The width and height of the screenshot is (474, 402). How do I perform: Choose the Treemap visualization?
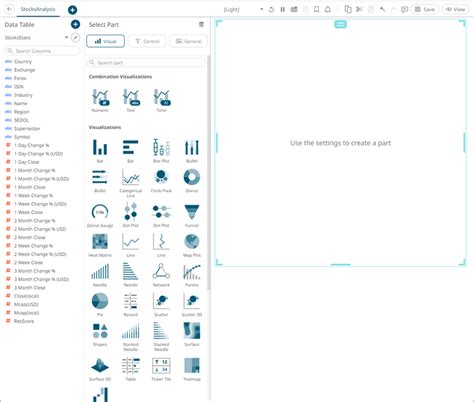coord(192,369)
